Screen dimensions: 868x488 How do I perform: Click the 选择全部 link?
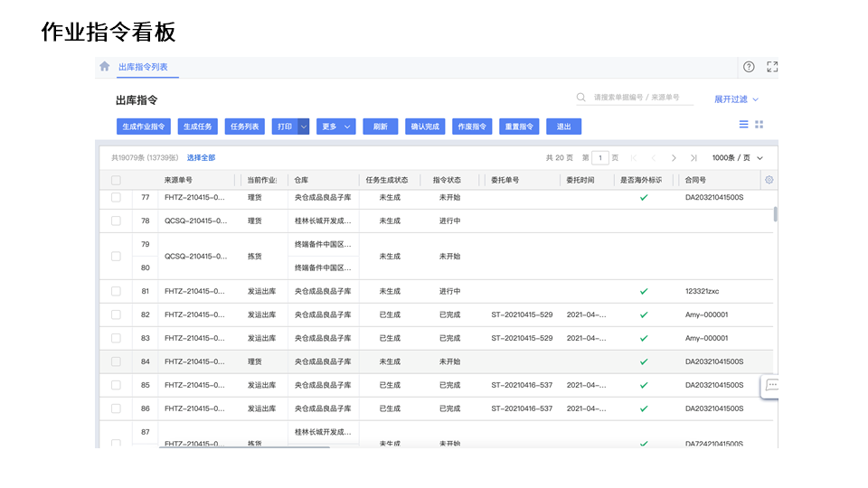pos(201,158)
